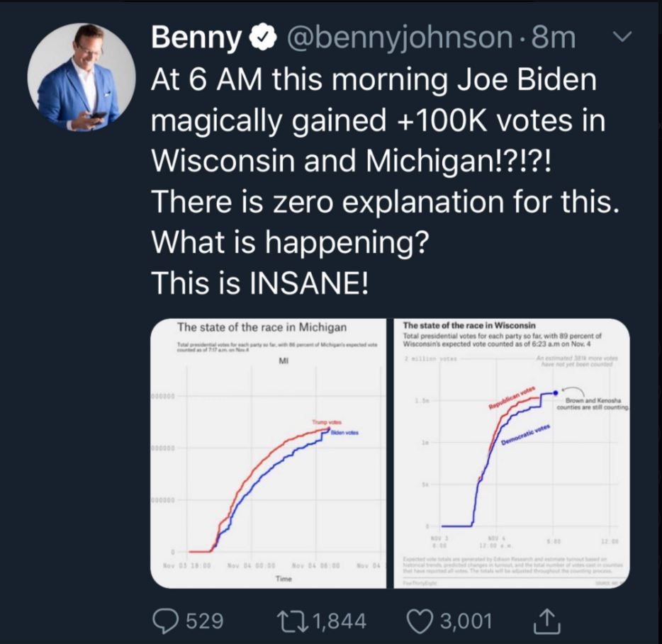This screenshot has height=644, width=662.
Task: Click 'The state of the race in Michigan' title
Action: click(x=262, y=327)
